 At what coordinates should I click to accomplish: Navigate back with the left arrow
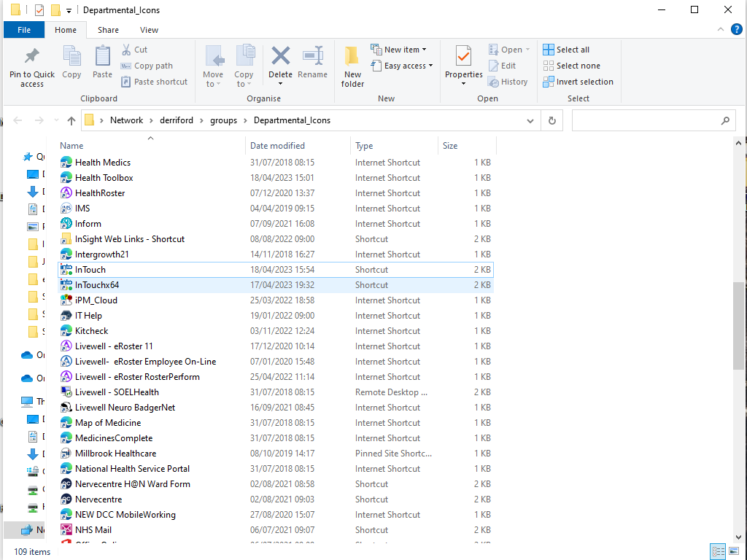coord(18,120)
